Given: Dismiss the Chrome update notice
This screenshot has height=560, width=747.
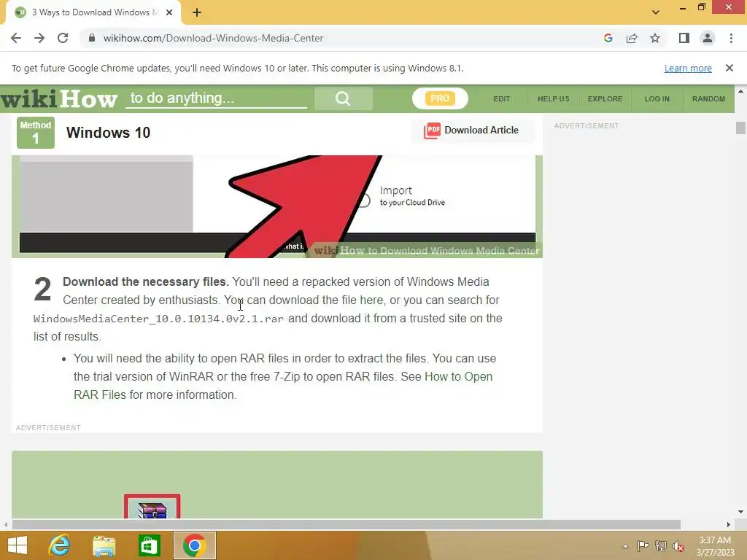Looking at the screenshot, I should tap(729, 68).
